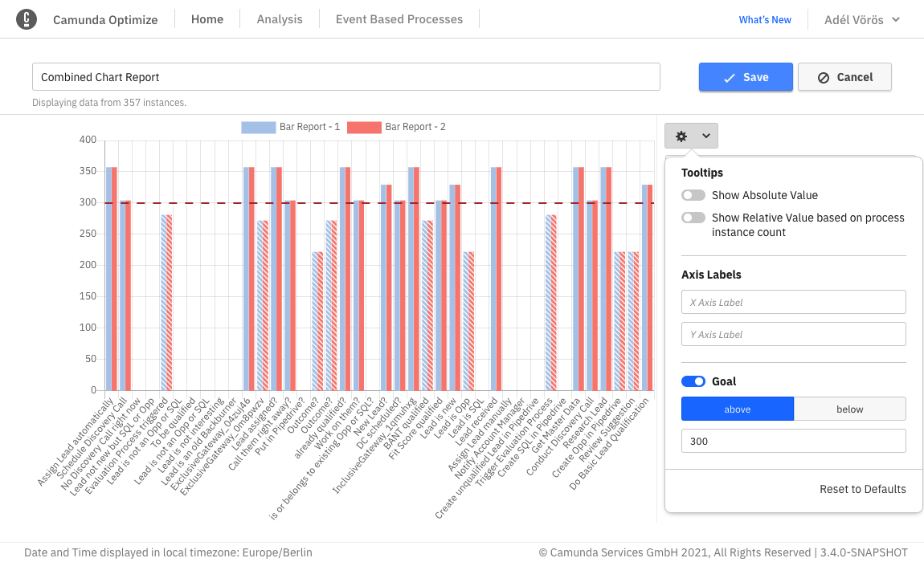Viewport: 924px width, 562px height.
Task: Go to Event Based Processes tab
Action: [399, 19]
